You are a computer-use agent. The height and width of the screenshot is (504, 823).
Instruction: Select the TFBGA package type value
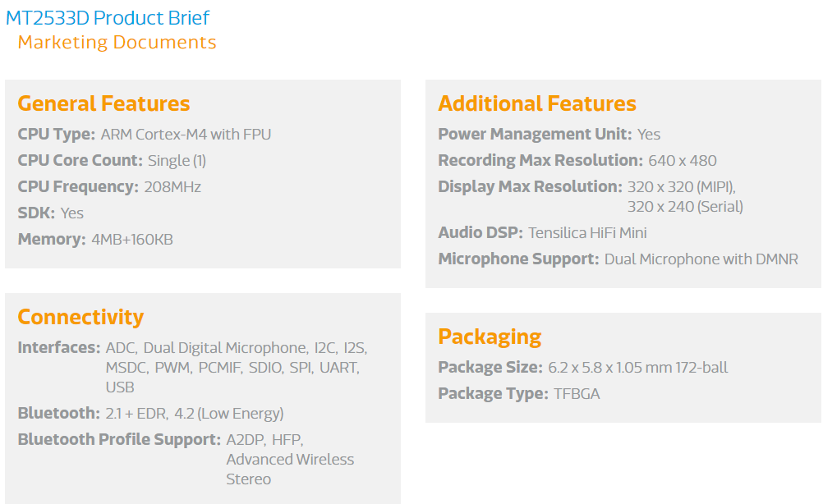tap(577, 394)
